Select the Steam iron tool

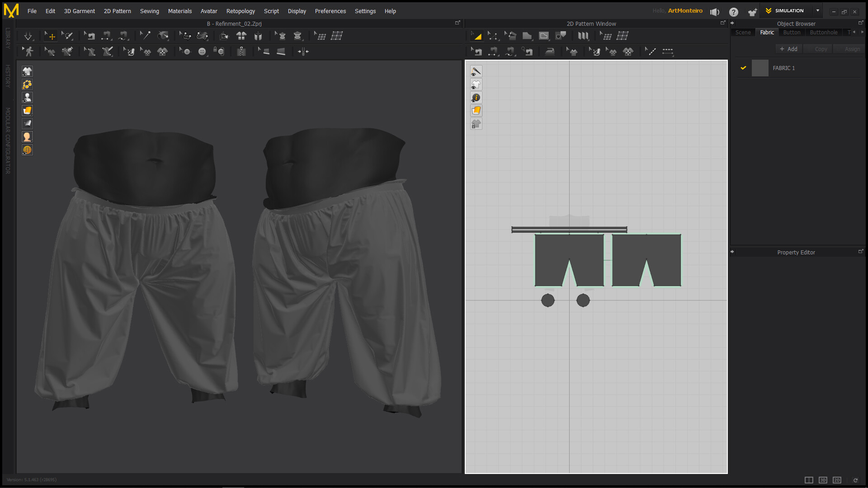[550, 52]
